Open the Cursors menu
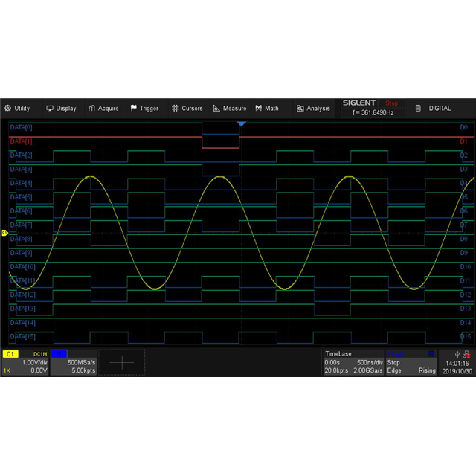The height and width of the screenshot is (476, 476). (187, 108)
